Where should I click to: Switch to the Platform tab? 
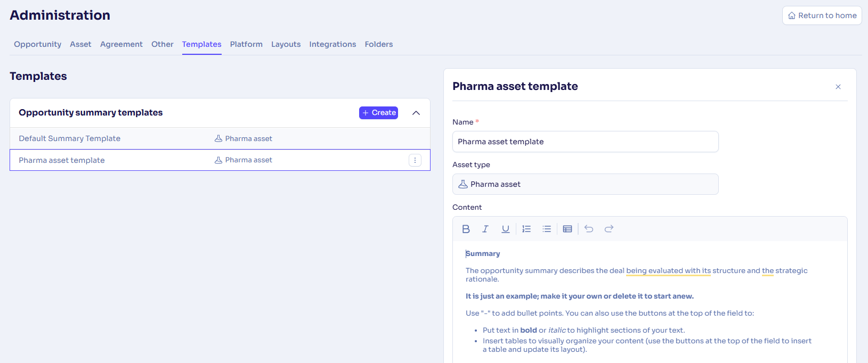(x=246, y=44)
